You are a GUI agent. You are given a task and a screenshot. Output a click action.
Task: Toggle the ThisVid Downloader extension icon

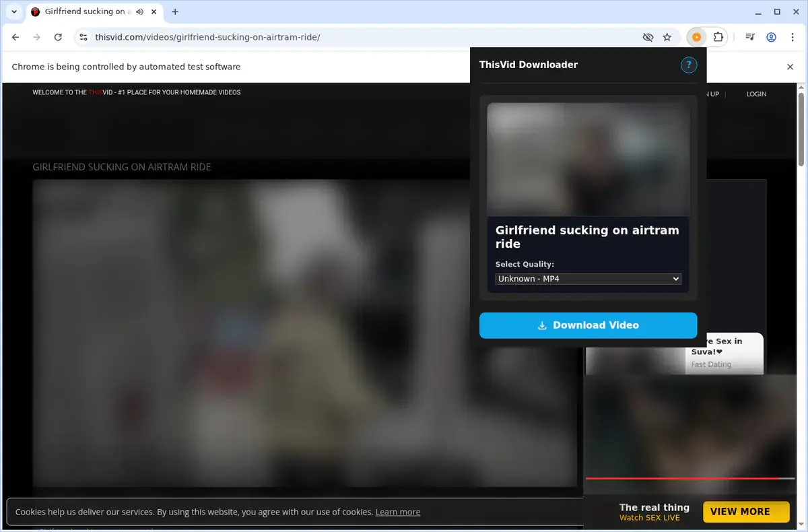coord(697,38)
